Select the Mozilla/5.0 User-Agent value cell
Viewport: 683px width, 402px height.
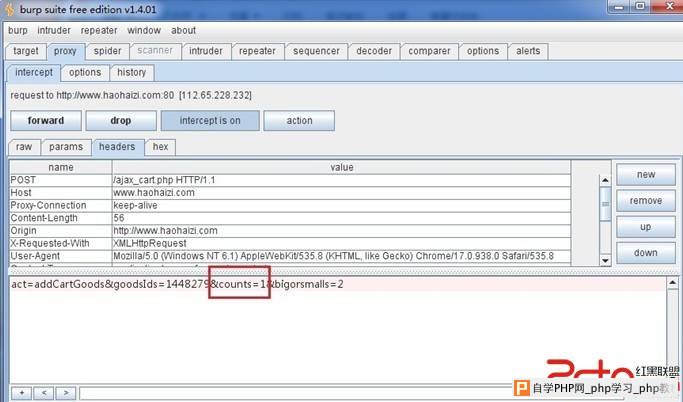(x=342, y=256)
